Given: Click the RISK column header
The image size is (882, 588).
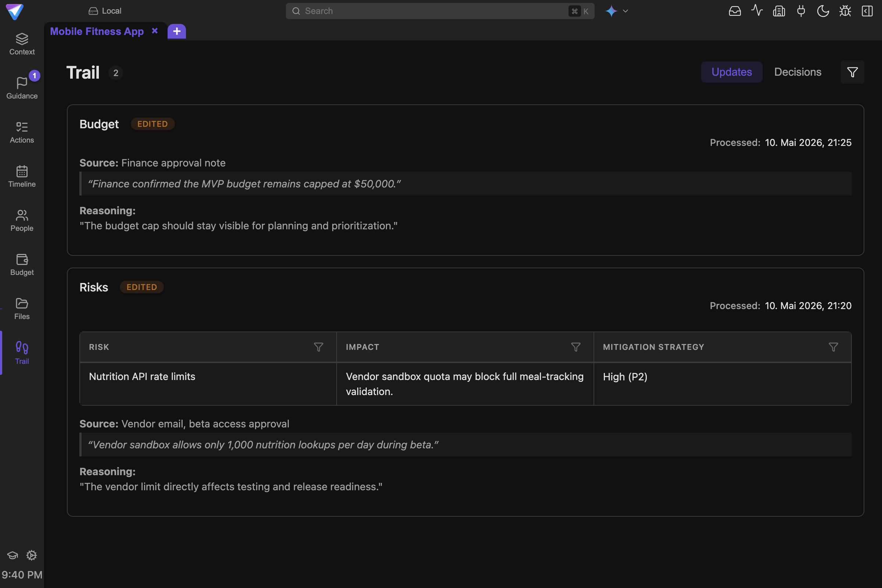Looking at the screenshot, I should (208, 347).
